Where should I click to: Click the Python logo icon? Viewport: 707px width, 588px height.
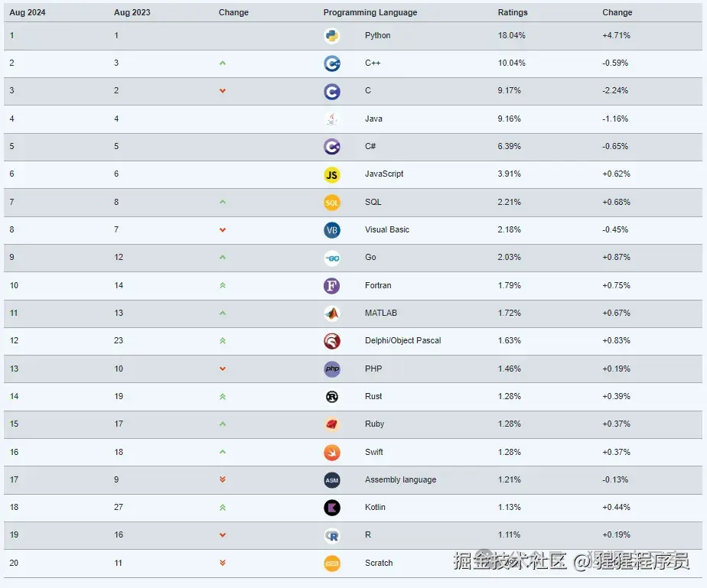tap(332, 36)
